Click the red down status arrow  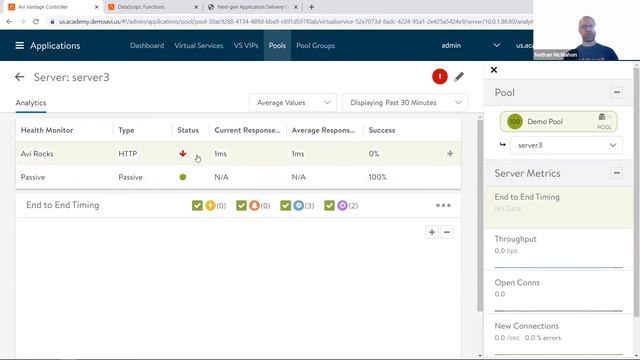[x=182, y=153]
